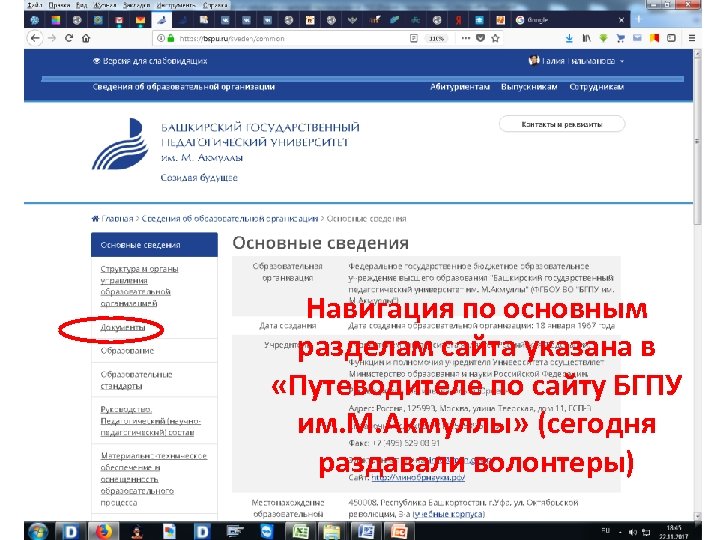Image resolution: width=720 pixels, height=540 pixels.
Task: Open the Справка menu
Action: click(x=215, y=5)
